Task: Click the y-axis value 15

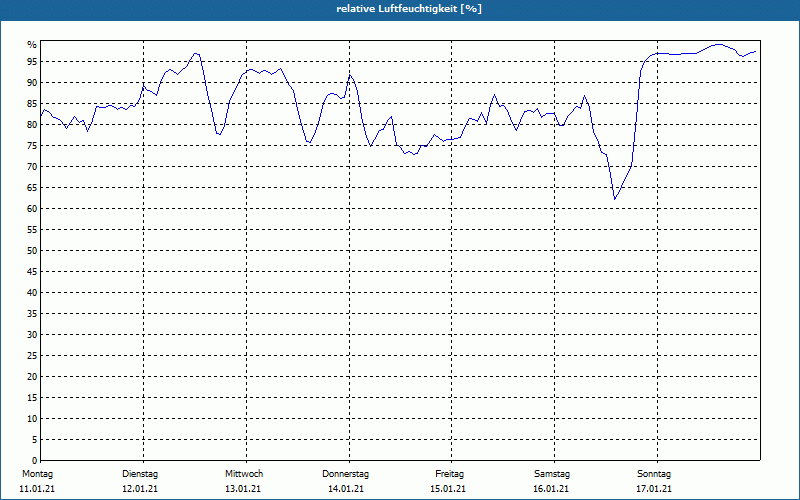Action: [x=32, y=397]
